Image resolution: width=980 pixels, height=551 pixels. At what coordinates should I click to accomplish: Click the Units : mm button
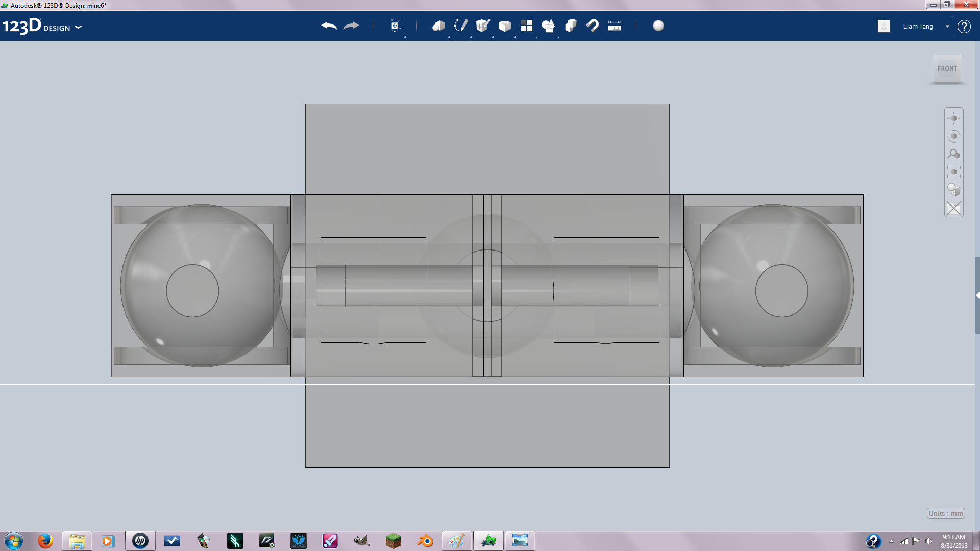point(946,513)
